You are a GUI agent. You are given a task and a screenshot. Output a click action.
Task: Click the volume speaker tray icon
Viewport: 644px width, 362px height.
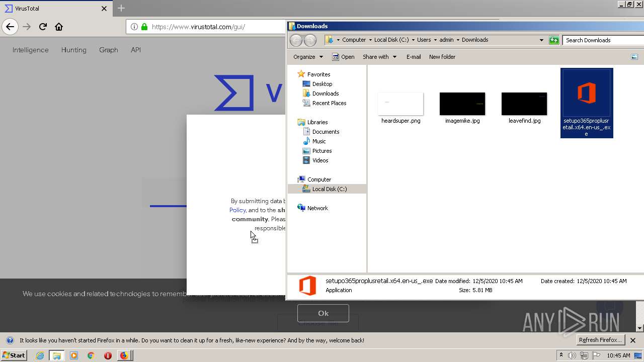click(572, 355)
